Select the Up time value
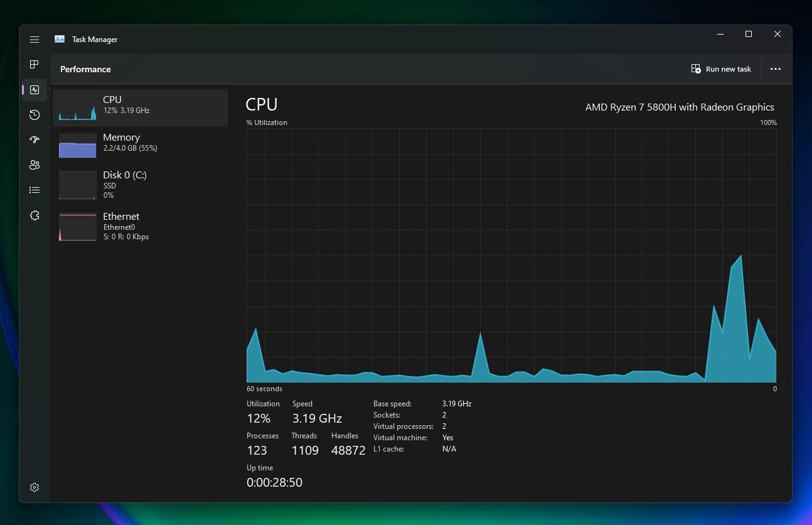Viewport: 812px width, 525px height. [274, 482]
